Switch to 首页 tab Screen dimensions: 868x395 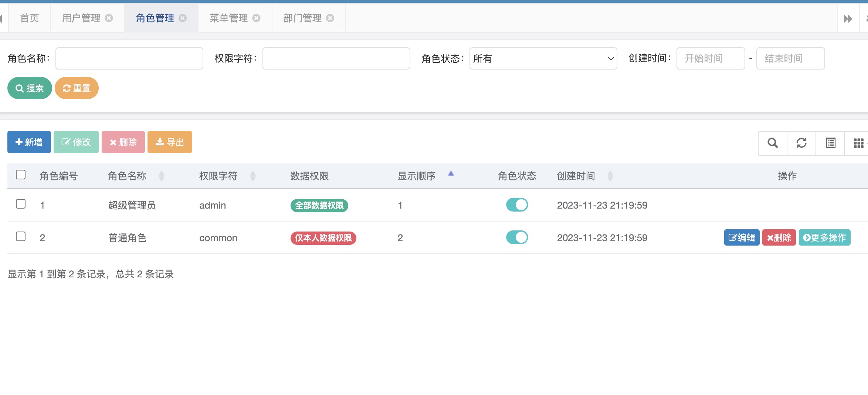click(30, 18)
